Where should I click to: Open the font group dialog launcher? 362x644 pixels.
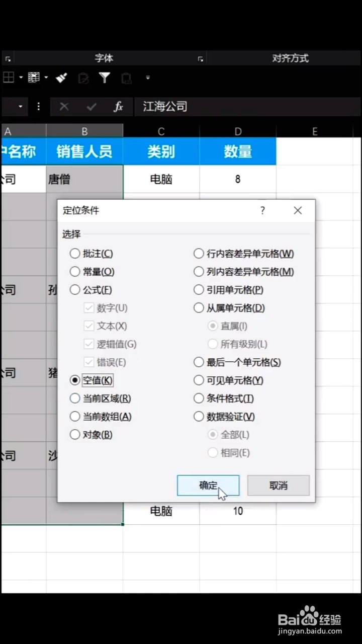(201, 59)
